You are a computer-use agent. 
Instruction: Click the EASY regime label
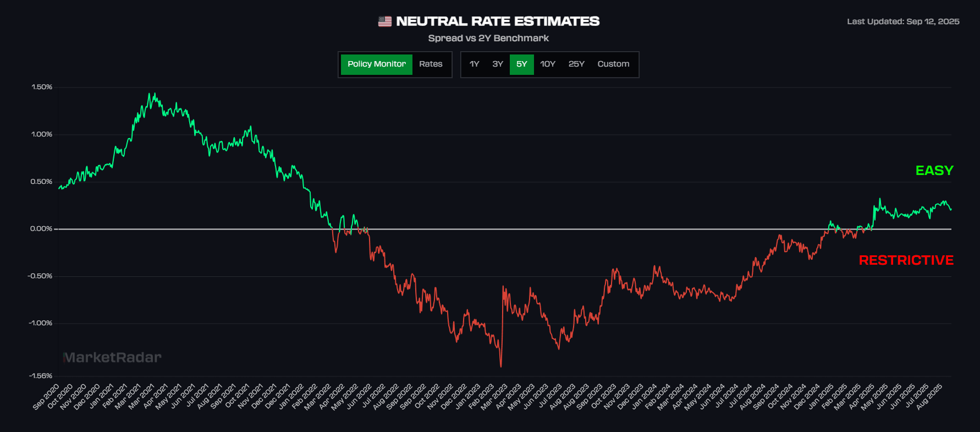(933, 171)
